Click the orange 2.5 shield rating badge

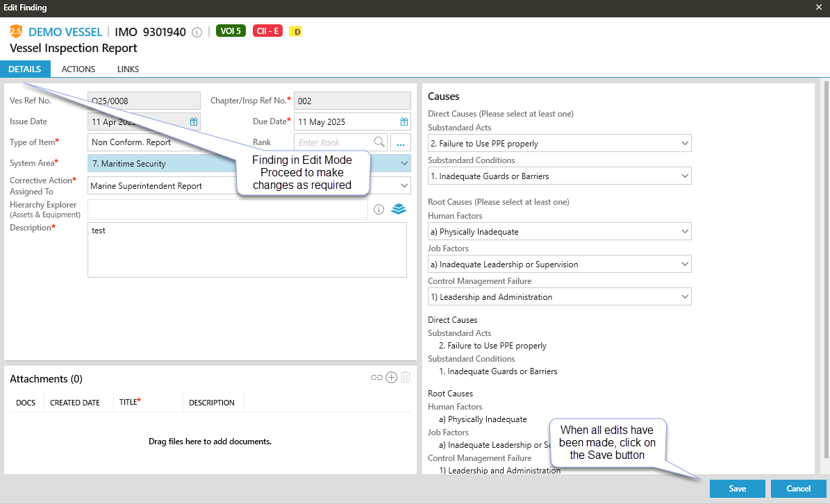coord(16,31)
